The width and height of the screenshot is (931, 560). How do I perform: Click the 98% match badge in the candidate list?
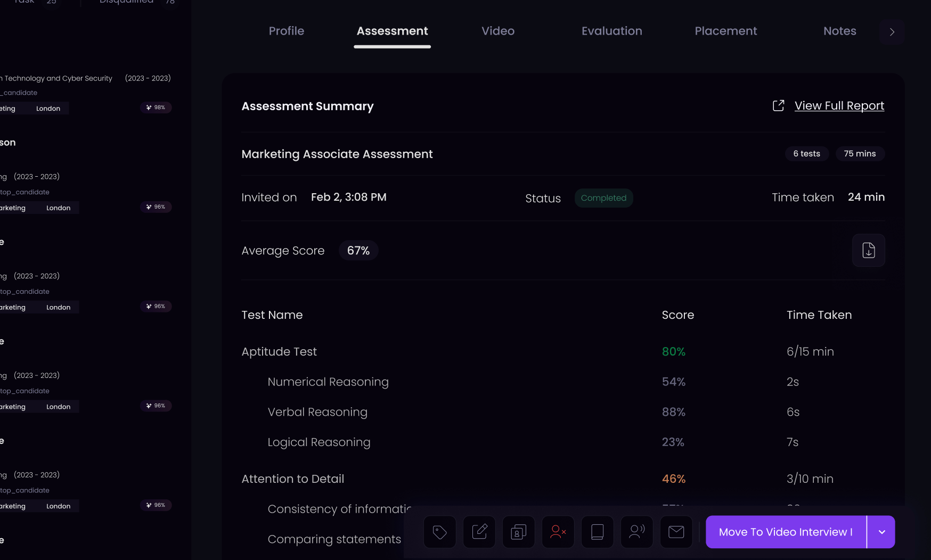point(156,108)
